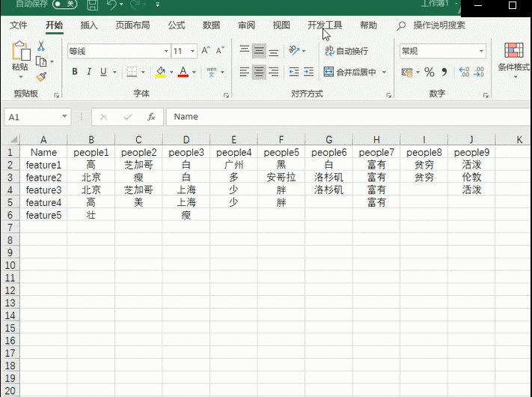This screenshot has width=532, height=397.
Task: Select the Format Painter brush
Action: 41,77
